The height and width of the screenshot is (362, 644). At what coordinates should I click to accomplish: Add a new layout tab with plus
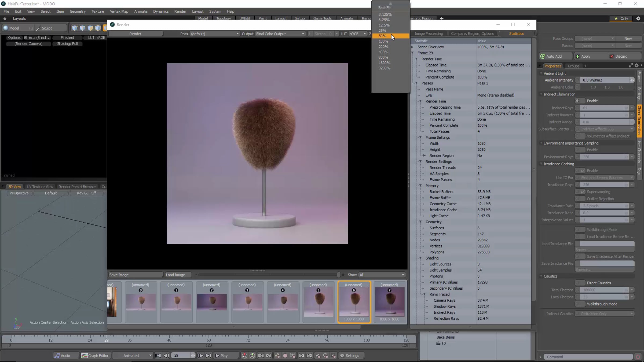[442, 18]
